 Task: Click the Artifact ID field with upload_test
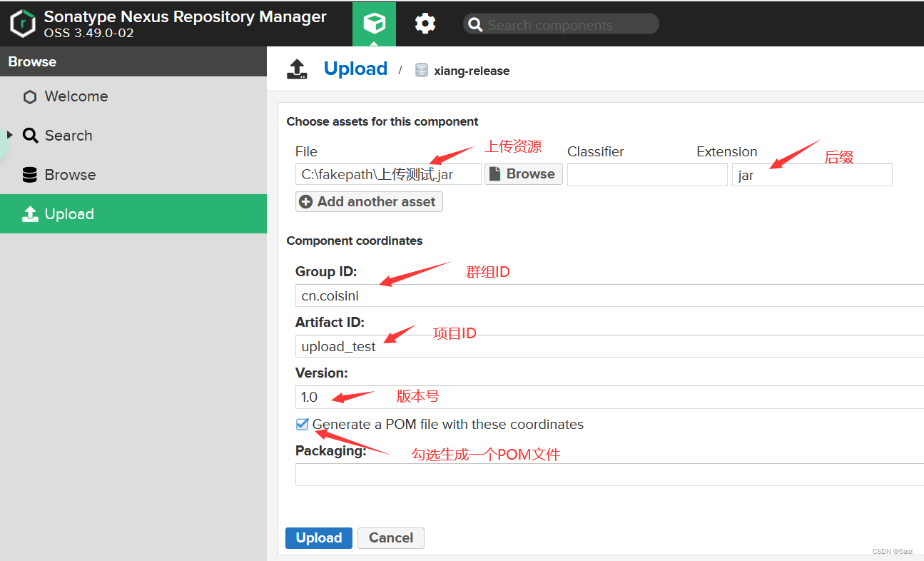tap(609, 346)
